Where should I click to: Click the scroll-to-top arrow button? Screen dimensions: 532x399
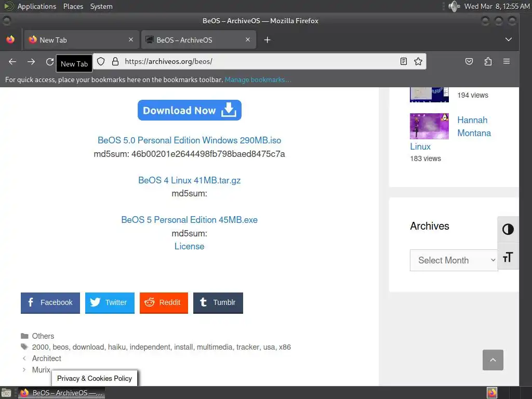[493, 360]
